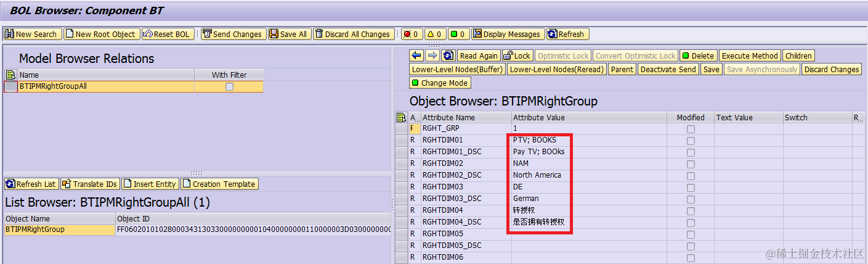Open Creation Template
Screen dimensions: 868x264
(x=219, y=184)
